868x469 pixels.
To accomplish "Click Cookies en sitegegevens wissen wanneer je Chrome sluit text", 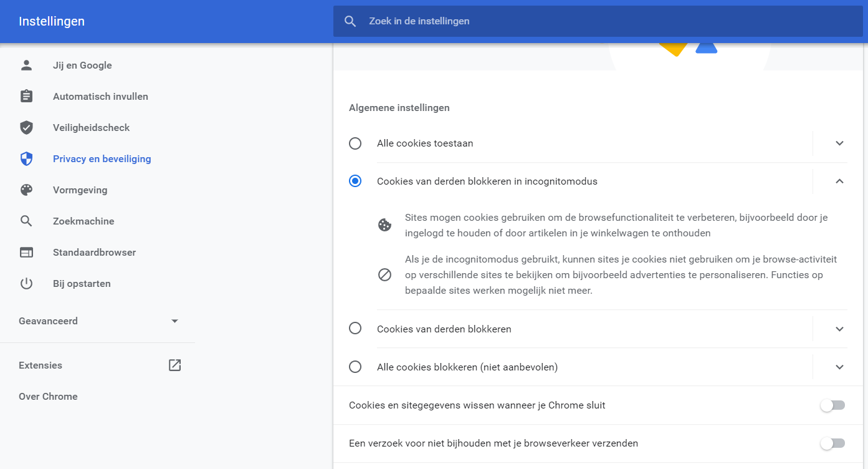I will (x=477, y=405).
